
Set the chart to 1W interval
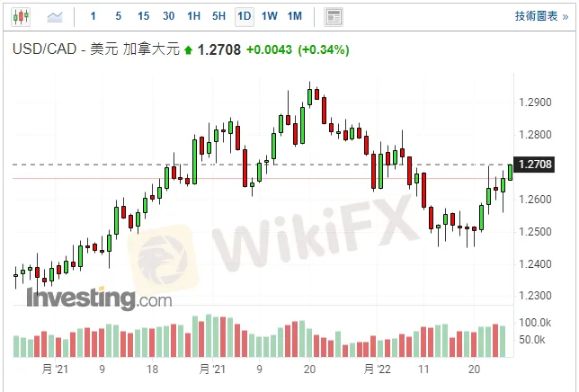point(269,16)
